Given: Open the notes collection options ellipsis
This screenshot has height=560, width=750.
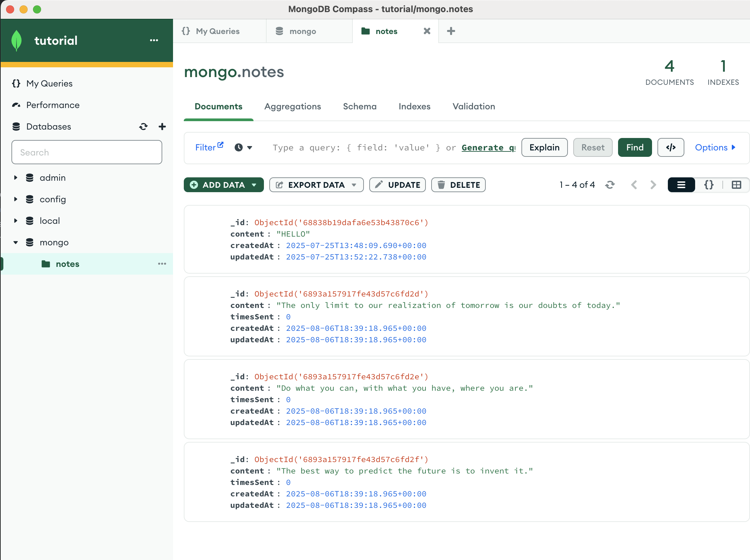Looking at the screenshot, I should 162,264.
